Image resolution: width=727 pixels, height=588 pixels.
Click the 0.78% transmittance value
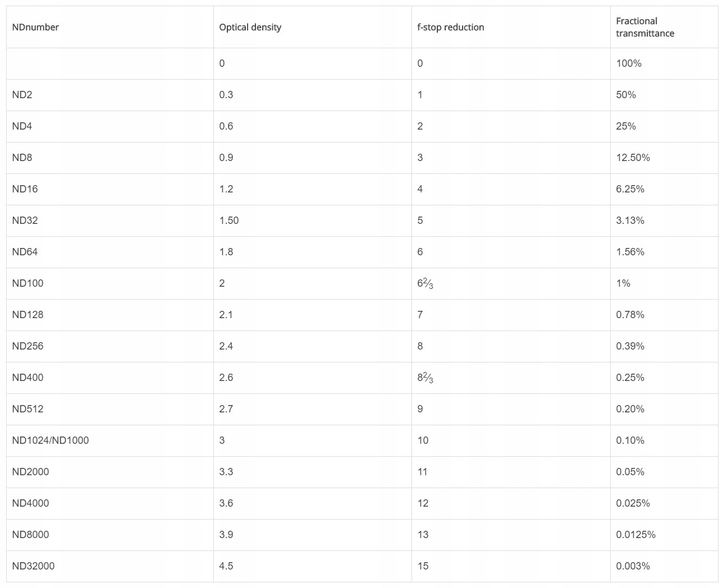tap(630, 315)
